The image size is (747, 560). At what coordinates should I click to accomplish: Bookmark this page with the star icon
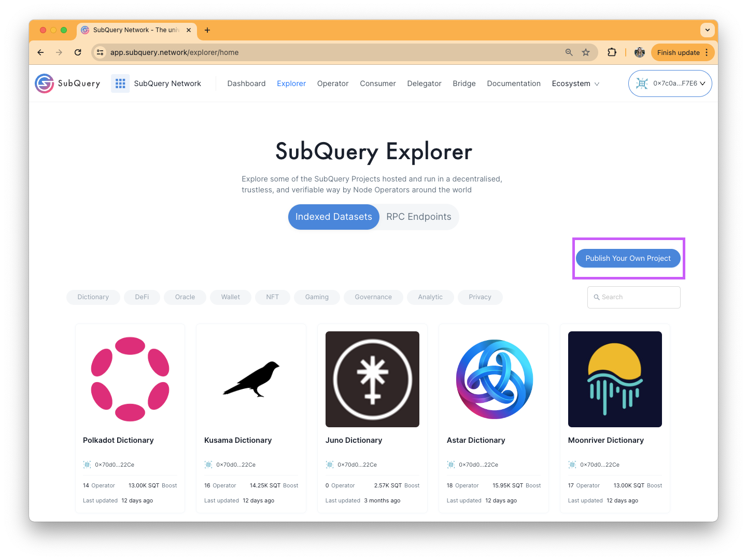(586, 52)
